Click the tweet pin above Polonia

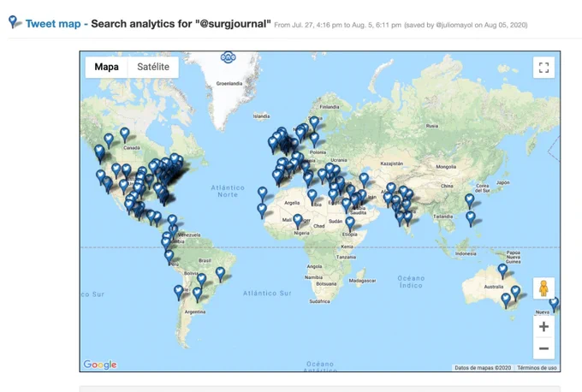(x=314, y=140)
